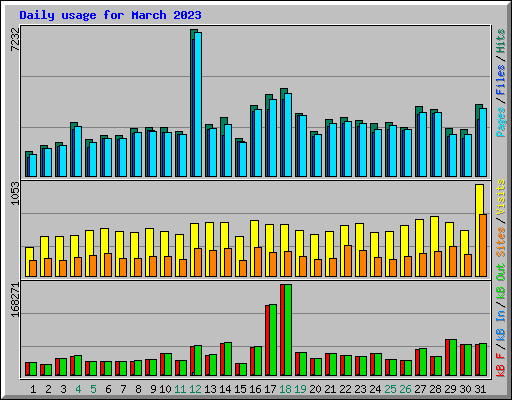Click day label 29 on the x-axis

(x=450, y=389)
